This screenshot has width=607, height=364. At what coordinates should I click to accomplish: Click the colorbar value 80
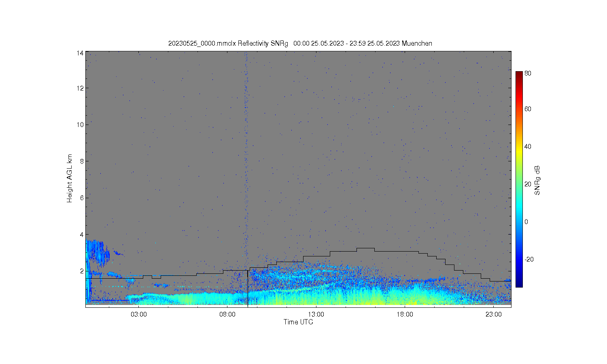pos(528,74)
